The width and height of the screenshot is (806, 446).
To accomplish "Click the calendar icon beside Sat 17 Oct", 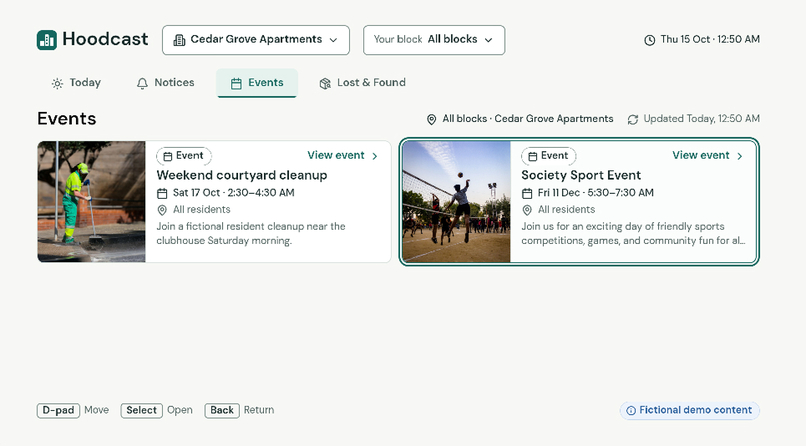I will tap(162, 193).
